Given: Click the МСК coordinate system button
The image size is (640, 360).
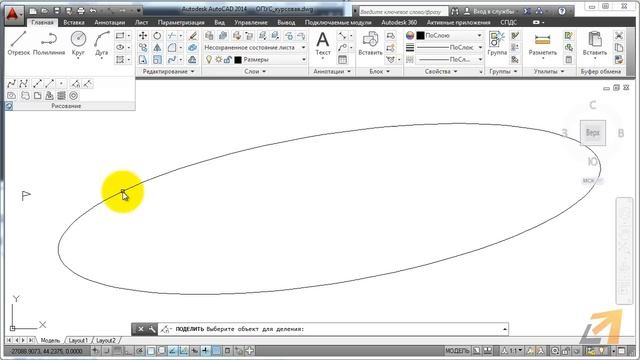Looking at the screenshot, I should click(x=591, y=180).
